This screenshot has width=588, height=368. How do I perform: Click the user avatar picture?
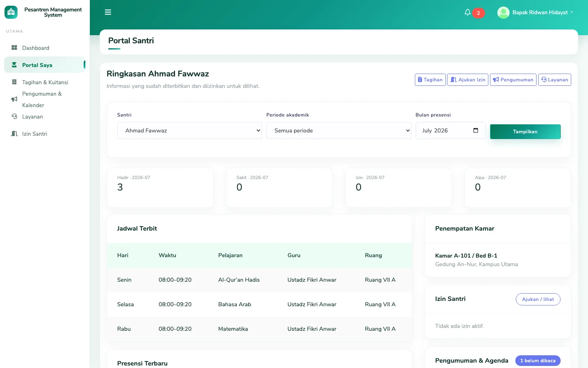pyautogui.click(x=503, y=13)
